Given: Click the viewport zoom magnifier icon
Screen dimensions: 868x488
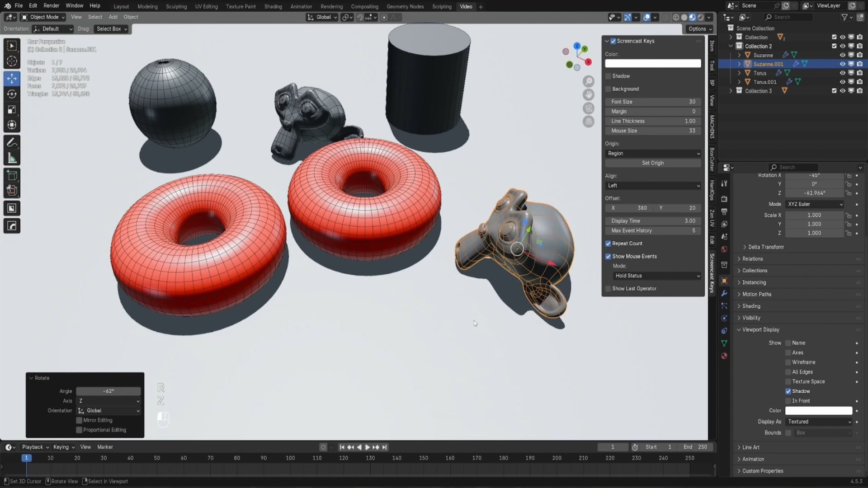Looking at the screenshot, I should click(588, 81).
